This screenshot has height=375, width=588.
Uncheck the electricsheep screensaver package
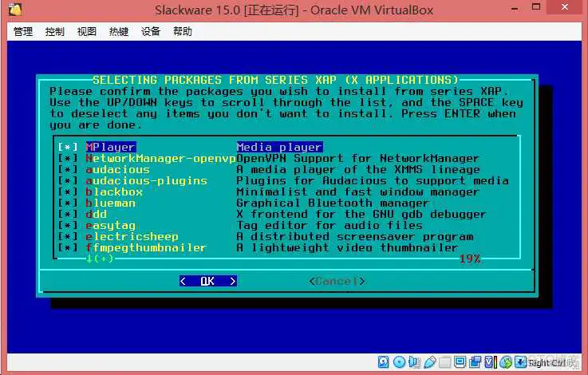[68, 237]
